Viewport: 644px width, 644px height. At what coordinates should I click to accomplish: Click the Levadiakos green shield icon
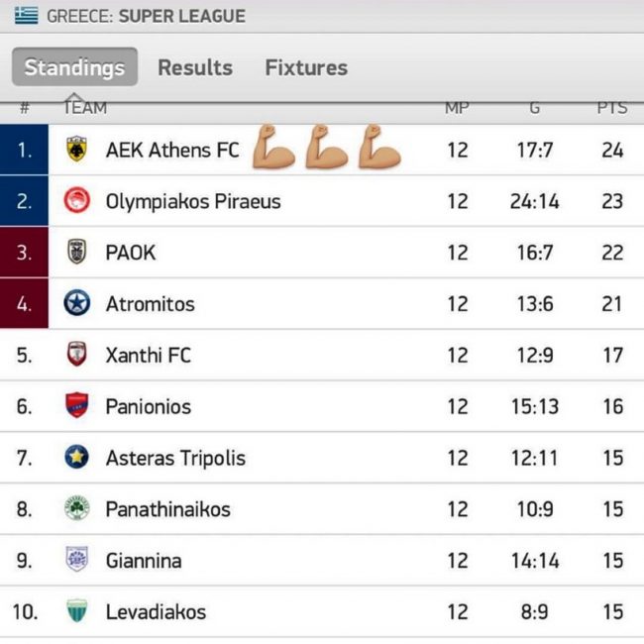click(76, 611)
